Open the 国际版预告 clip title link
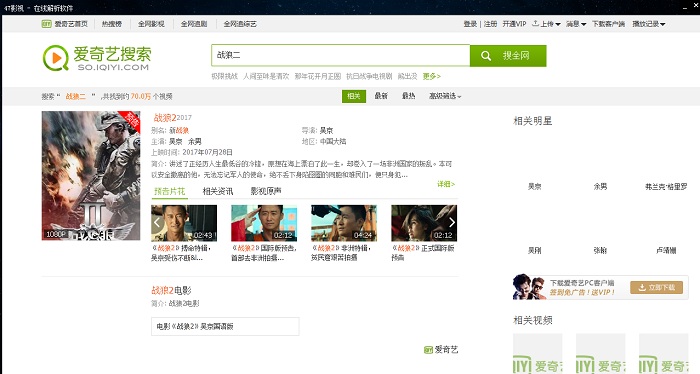700x374 pixels. [264, 253]
